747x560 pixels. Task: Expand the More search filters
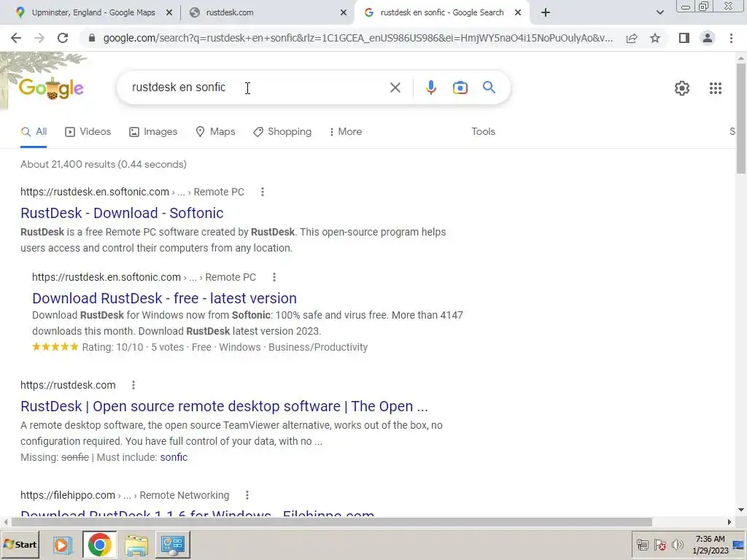345,131
